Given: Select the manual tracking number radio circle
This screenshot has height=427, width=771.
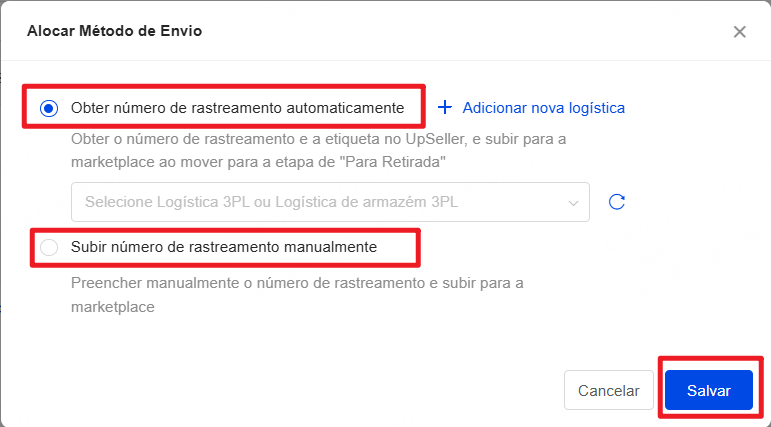Looking at the screenshot, I should point(49,247).
